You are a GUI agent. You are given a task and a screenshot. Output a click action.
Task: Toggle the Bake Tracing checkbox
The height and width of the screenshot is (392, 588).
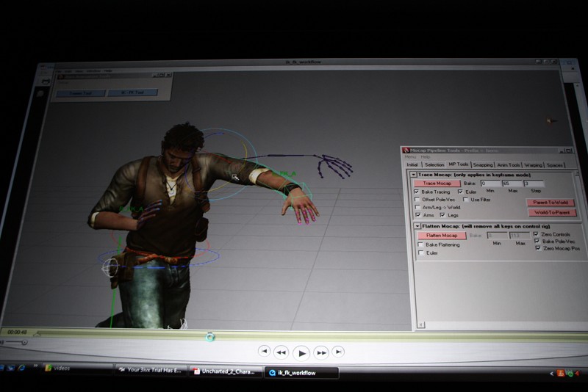[x=416, y=192]
